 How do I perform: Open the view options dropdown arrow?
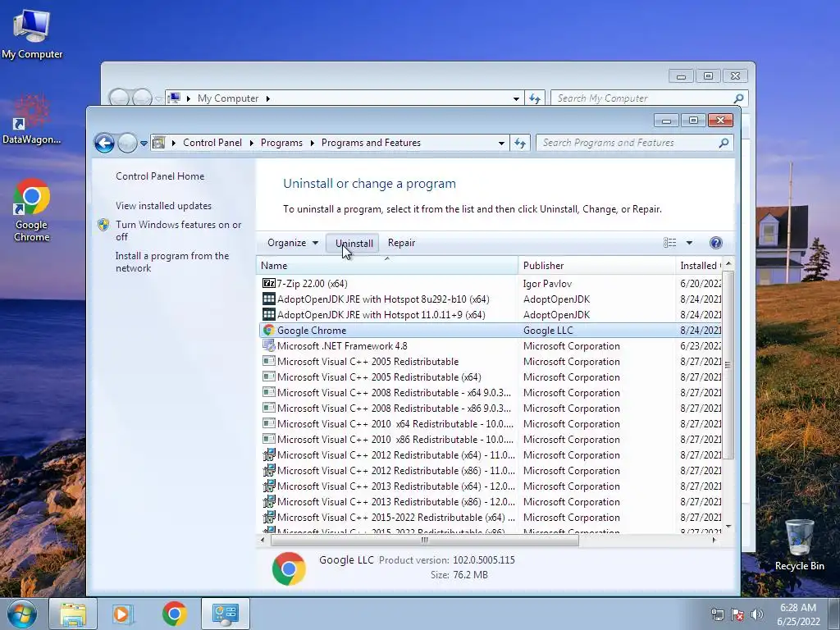(x=689, y=243)
